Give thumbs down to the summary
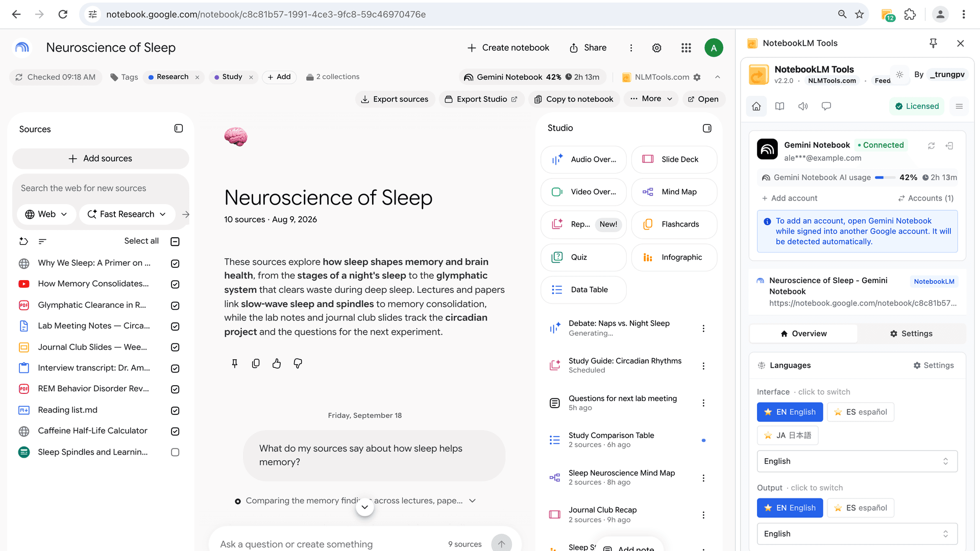Image resolution: width=980 pixels, height=551 pixels. click(x=298, y=363)
